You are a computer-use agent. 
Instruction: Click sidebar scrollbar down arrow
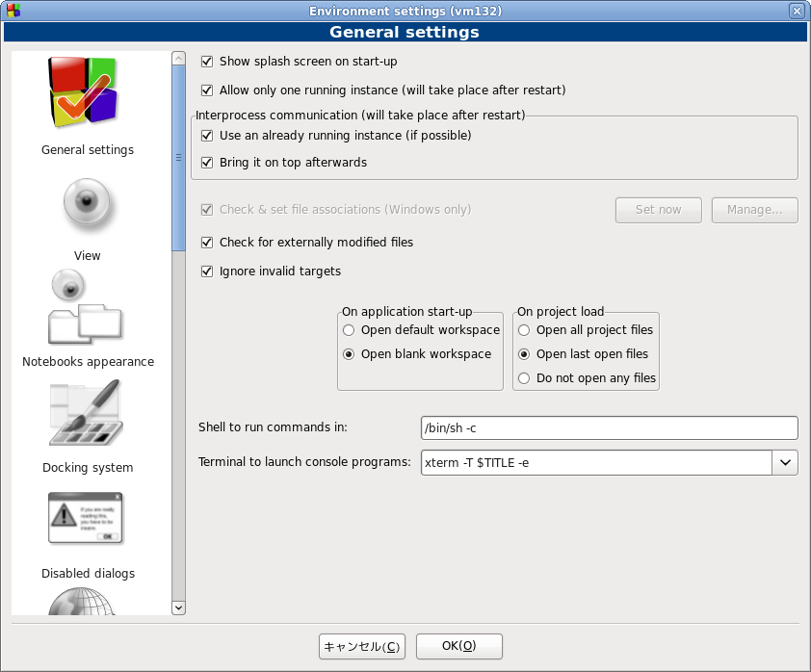tap(178, 607)
